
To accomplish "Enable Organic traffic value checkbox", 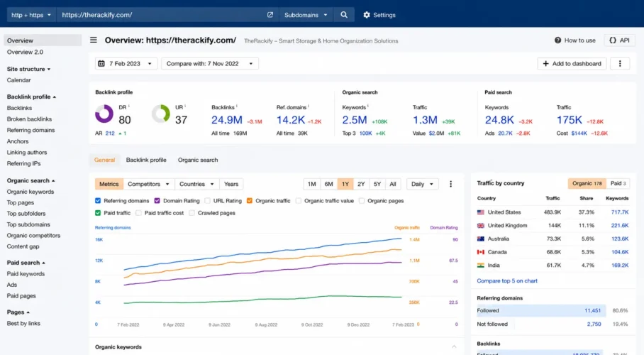I will (299, 201).
